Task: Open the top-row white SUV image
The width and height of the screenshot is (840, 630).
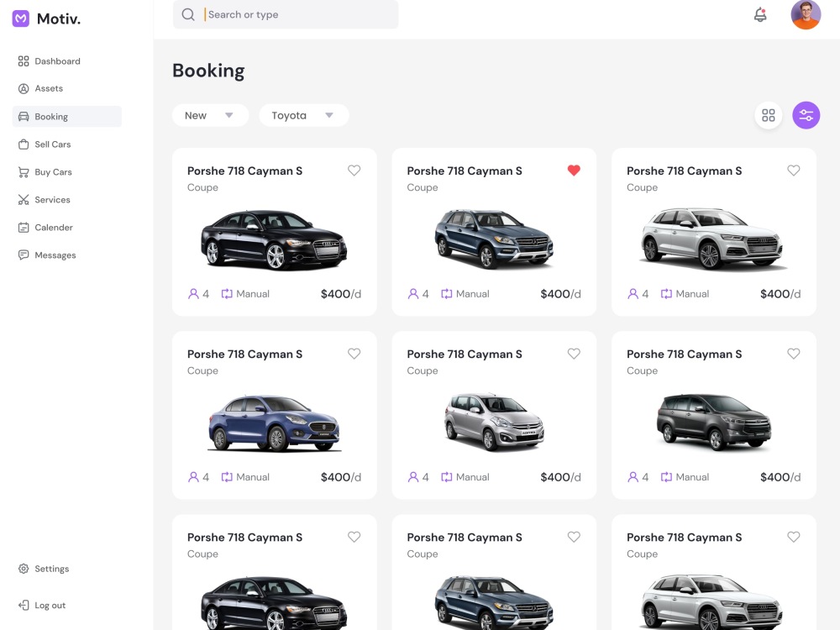Action: [712, 239]
